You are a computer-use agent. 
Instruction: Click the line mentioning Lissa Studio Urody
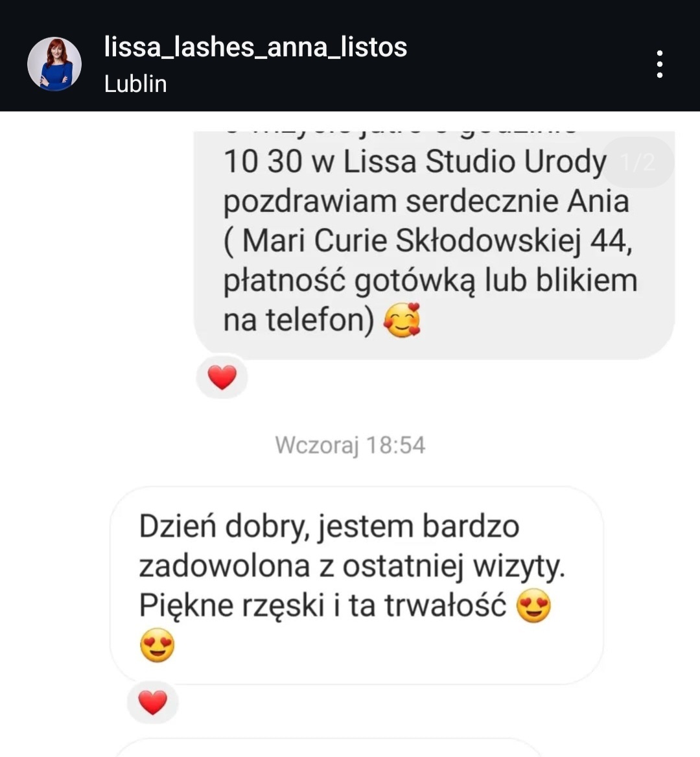pos(415,161)
